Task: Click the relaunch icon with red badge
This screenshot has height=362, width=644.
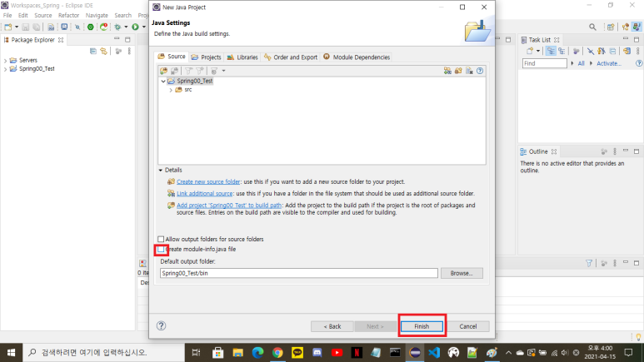Action: click(x=103, y=27)
